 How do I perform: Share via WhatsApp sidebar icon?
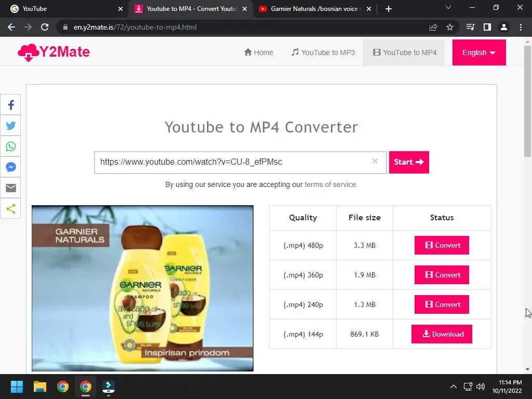pyautogui.click(x=10, y=146)
